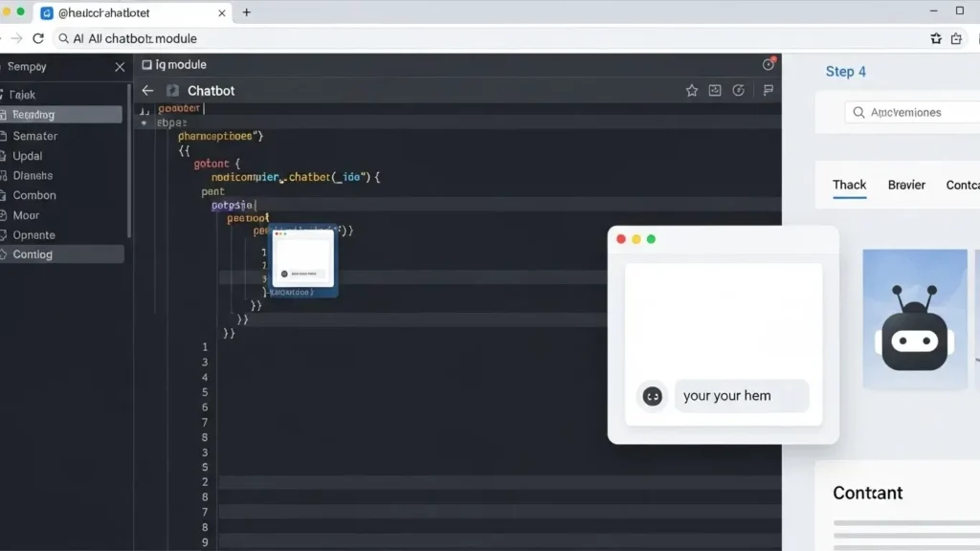Click the flag icon above the code editor
The image size is (980, 551).
(x=768, y=90)
